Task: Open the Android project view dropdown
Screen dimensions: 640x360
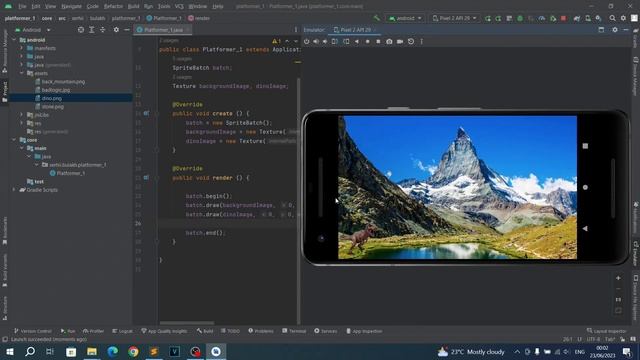Action: pyautogui.click(x=33, y=30)
